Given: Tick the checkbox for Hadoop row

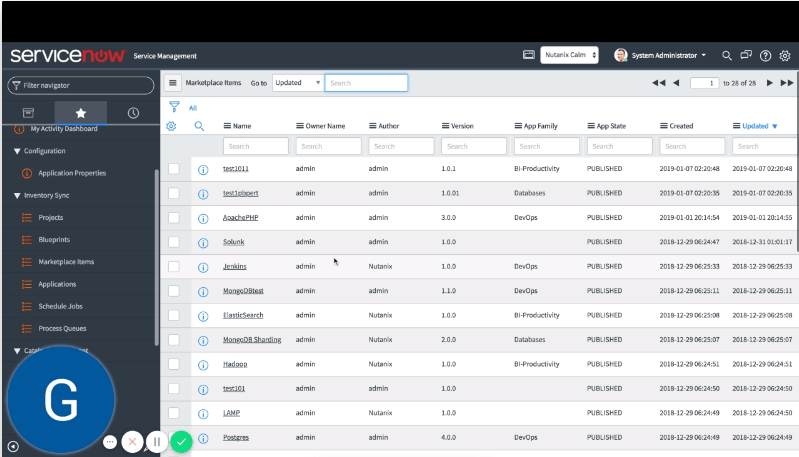Looking at the screenshot, I should [x=174, y=363].
